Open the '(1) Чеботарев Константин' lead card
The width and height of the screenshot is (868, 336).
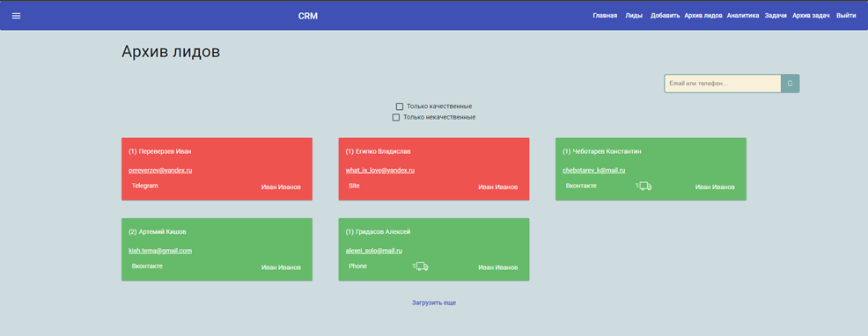(x=651, y=169)
